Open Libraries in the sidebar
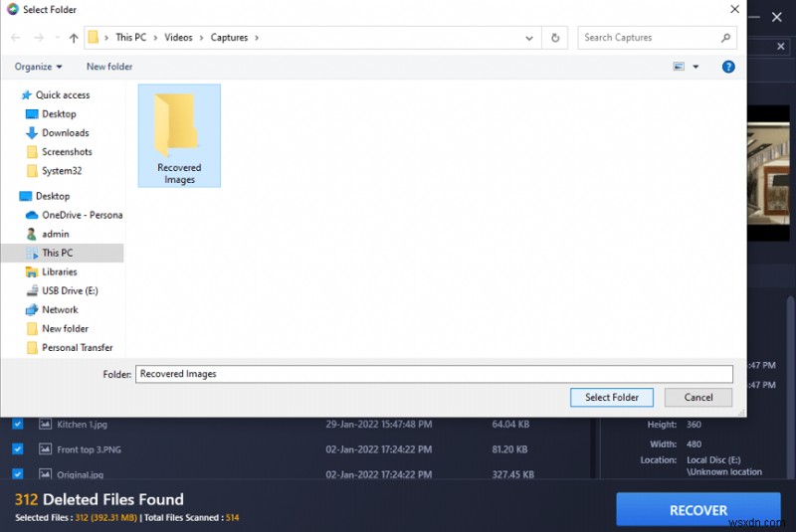Image resolution: width=796 pixels, height=532 pixels. pos(59,271)
